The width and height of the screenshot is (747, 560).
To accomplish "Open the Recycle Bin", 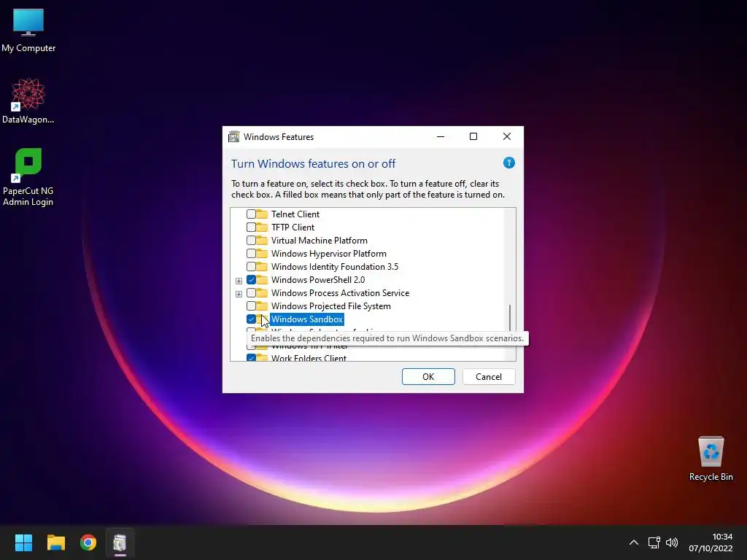I will 711,459.
